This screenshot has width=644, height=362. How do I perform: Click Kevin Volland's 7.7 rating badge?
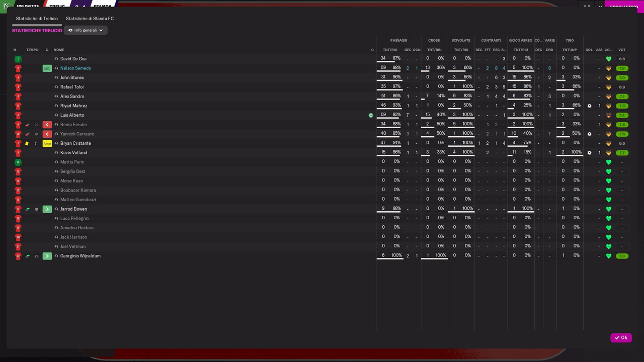pos(622,153)
